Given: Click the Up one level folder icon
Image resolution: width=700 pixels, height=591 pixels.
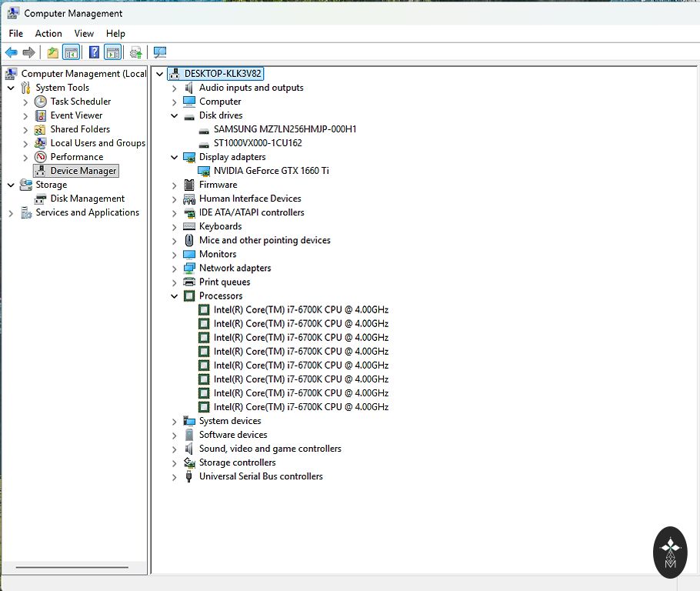Looking at the screenshot, I should click(52, 52).
